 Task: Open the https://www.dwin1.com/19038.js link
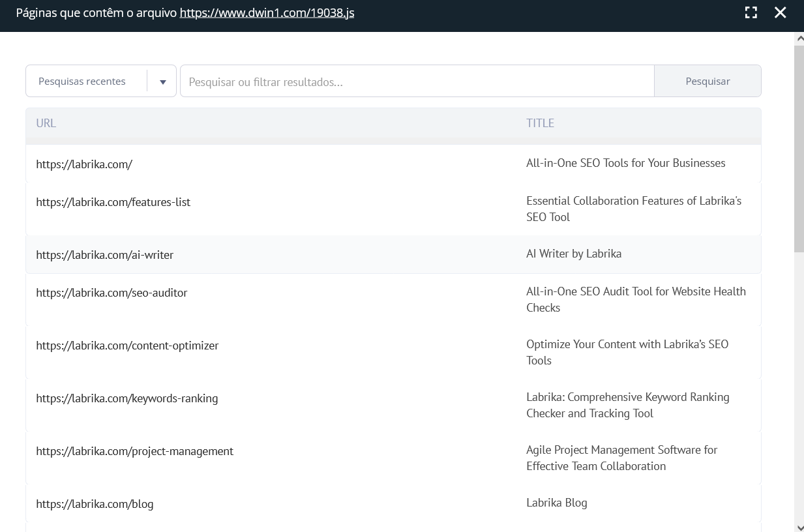coord(267,12)
